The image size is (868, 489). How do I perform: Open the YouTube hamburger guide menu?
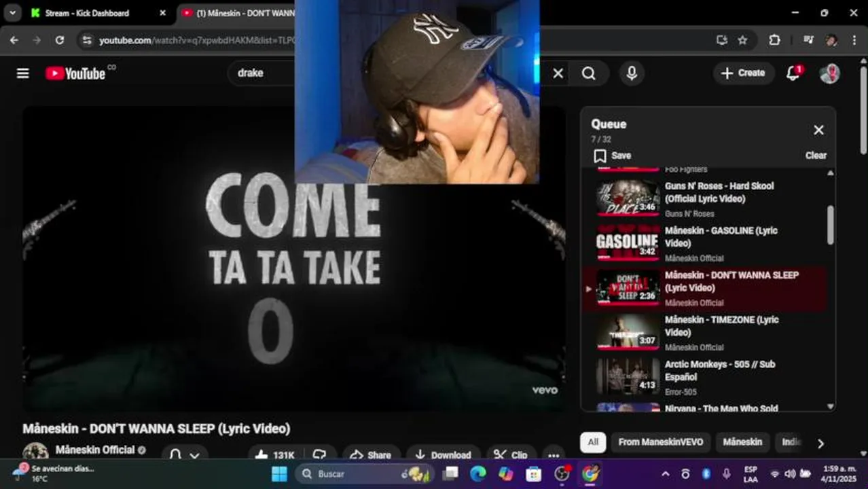(23, 73)
